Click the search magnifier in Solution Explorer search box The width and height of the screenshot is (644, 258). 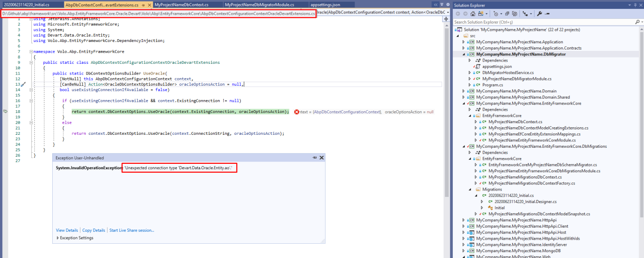(x=637, y=22)
